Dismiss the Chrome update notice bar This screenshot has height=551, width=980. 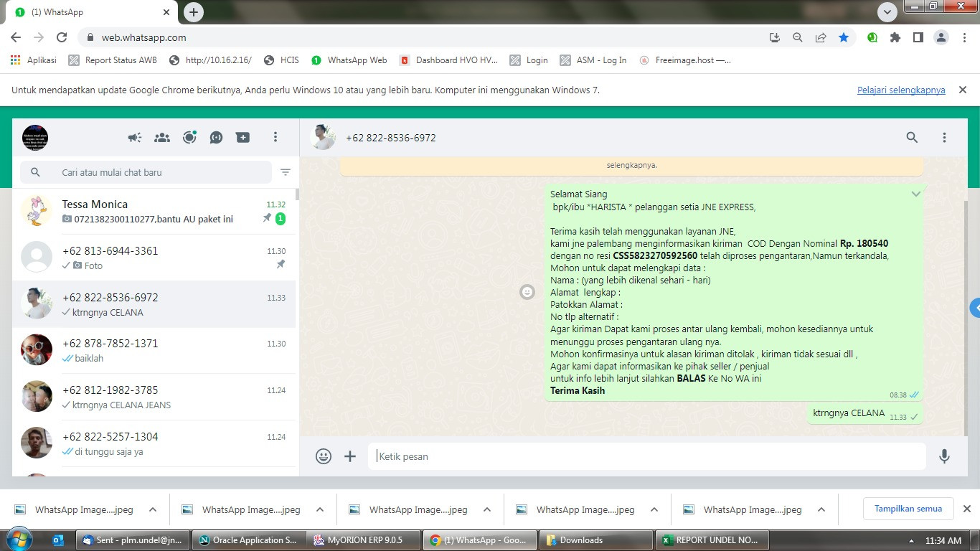[x=963, y=90]
